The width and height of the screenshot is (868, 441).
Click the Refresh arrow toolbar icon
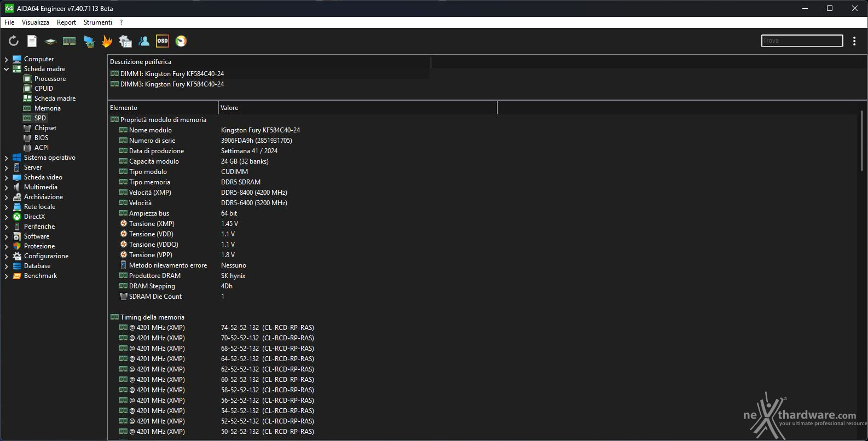click(14, 41)
